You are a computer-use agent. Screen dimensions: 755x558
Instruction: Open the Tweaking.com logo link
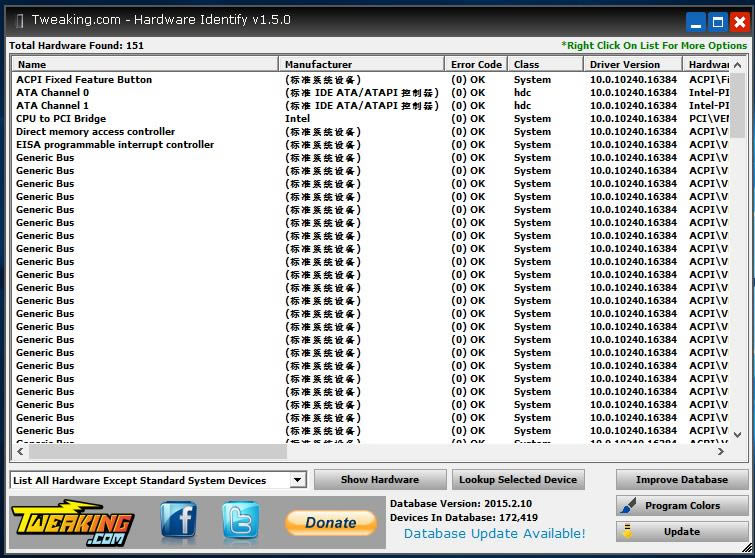[x=72, y=523]
